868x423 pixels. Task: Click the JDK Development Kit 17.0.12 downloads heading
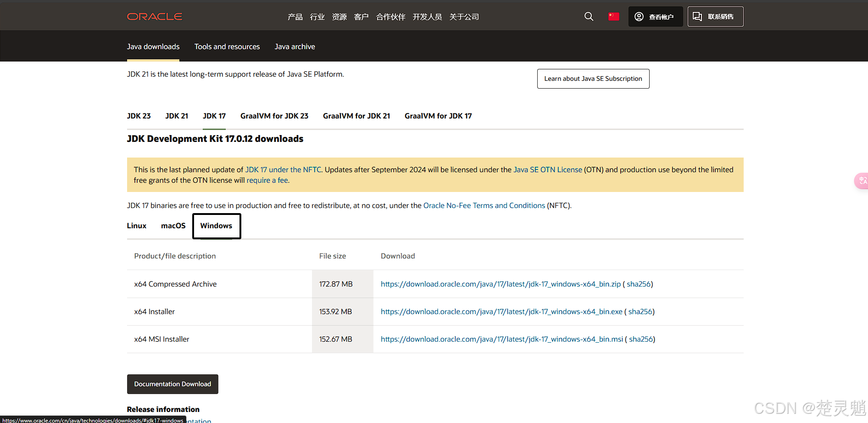tap(215, 139)
